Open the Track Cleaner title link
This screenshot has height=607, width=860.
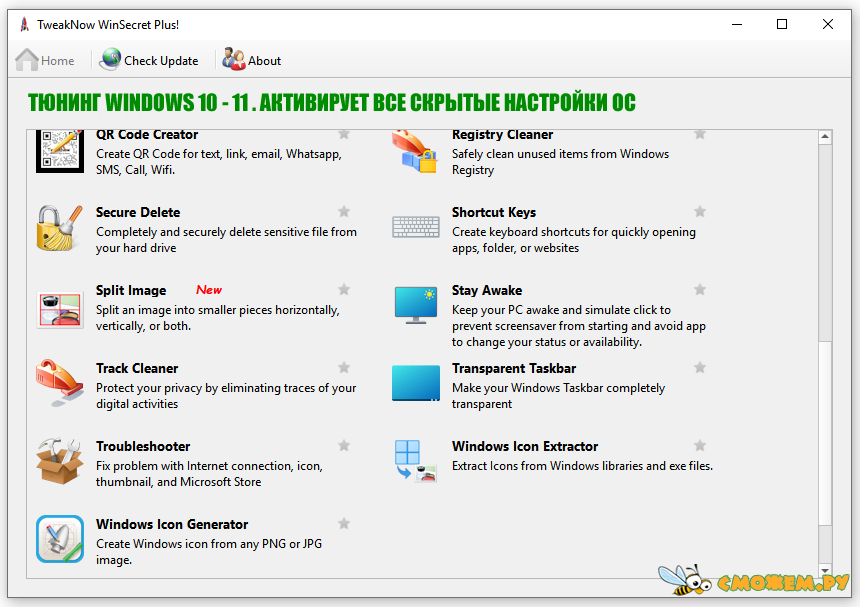point(137,368)
